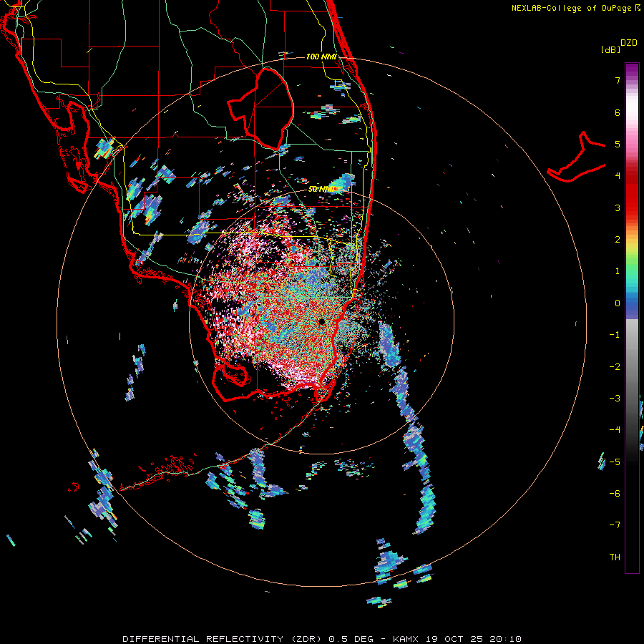Screen dimensions: 644x644
Task: Click the 4 value on the color scale
Action: [618, 176]
